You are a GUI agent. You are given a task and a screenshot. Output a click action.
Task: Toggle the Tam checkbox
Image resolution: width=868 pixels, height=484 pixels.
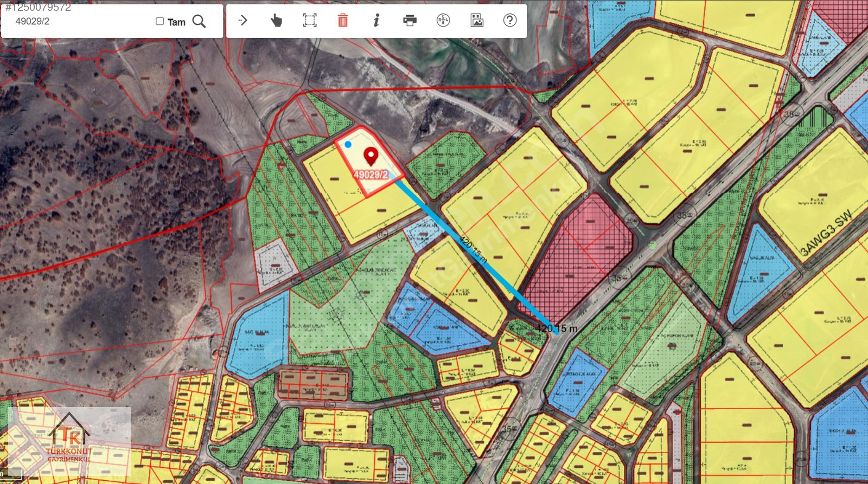[x=160, y=21]
